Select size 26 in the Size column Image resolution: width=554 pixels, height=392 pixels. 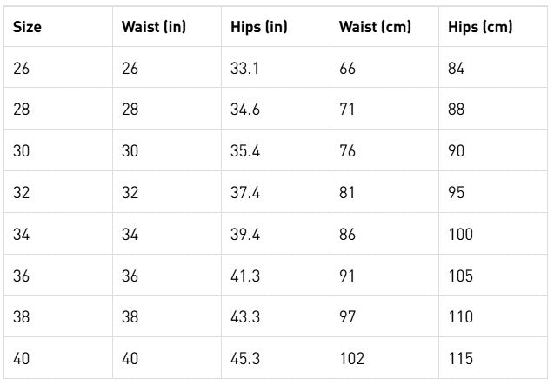22,68
